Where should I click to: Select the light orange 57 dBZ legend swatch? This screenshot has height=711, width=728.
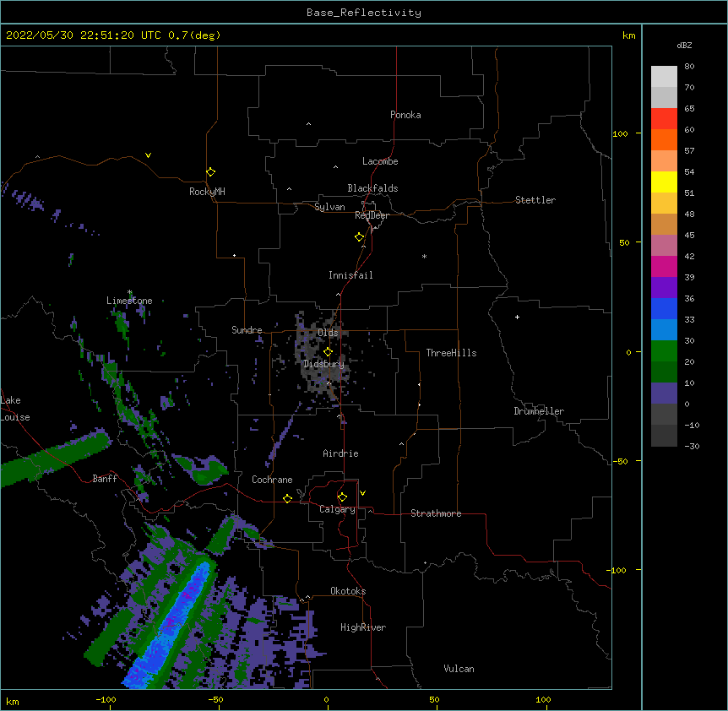point(664,161)
